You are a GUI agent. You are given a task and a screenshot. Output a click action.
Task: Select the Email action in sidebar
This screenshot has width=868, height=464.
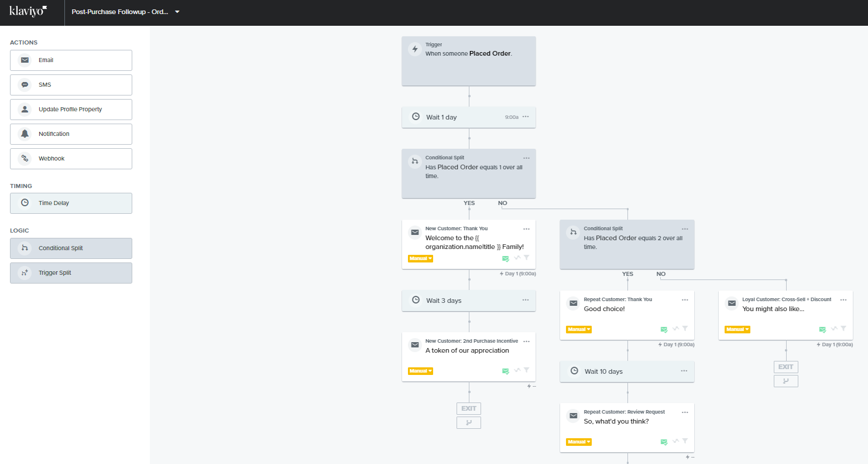point(71,60)
